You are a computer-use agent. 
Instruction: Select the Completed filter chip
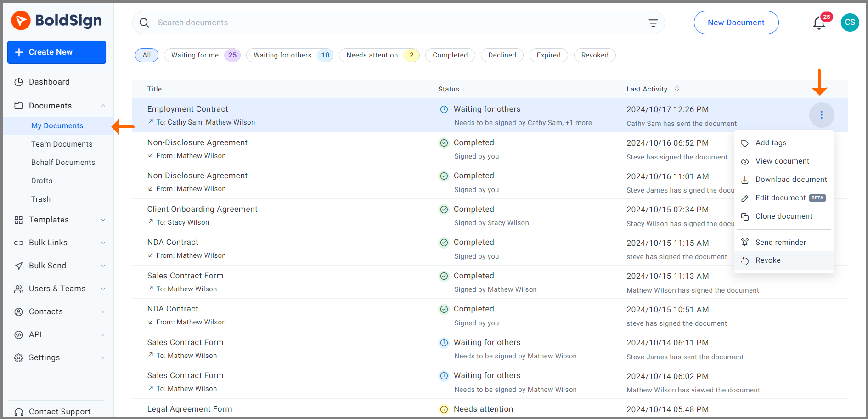[x=450, y=55]
